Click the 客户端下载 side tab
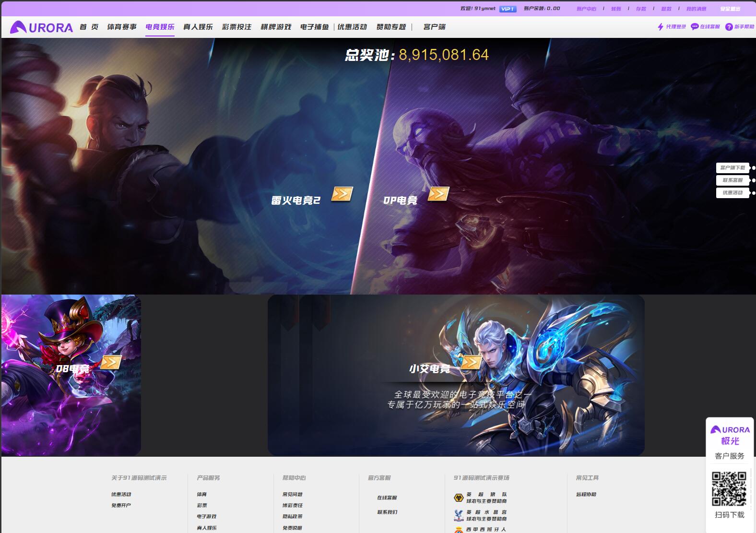Screen dimensions: 756x533 pyautogui.click(x=732, y=168)
